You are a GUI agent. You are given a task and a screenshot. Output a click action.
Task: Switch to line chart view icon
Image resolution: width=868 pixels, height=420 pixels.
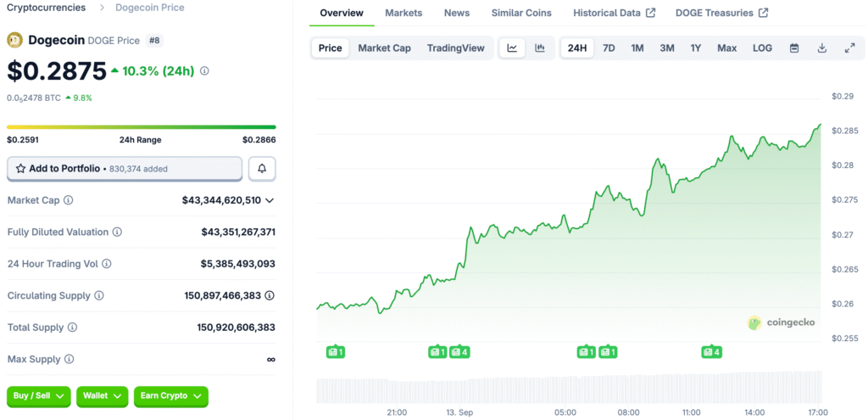(x=512, y=48)
